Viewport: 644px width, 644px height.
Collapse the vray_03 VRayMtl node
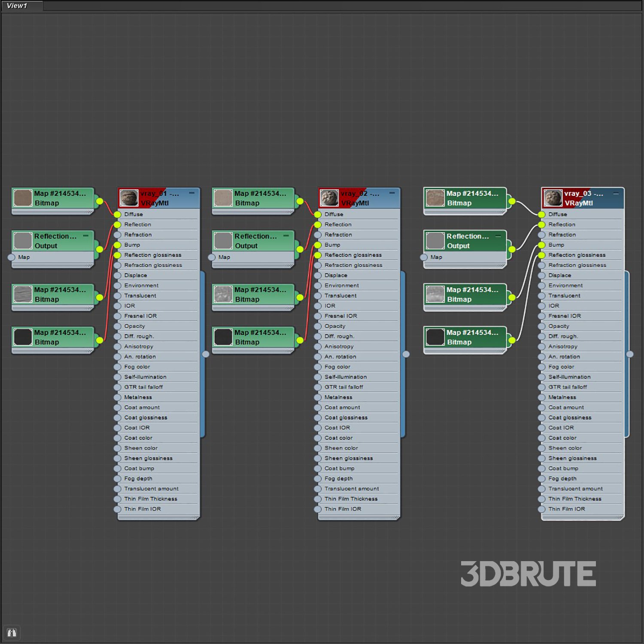(616, 193)
